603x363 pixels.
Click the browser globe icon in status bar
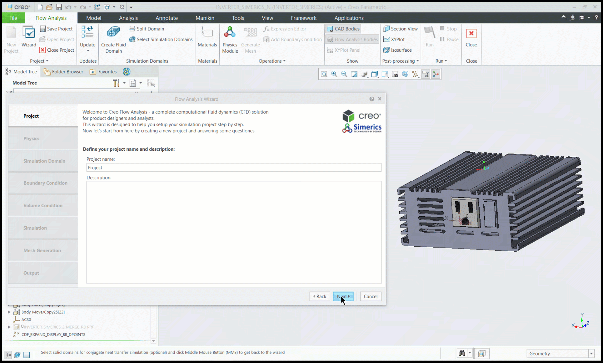click(x=17, y=355)
